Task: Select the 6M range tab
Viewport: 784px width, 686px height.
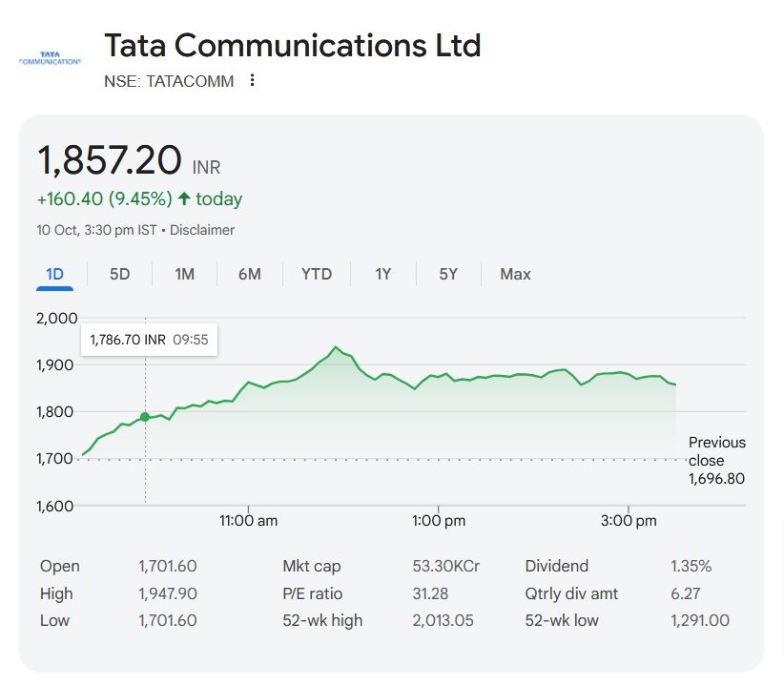Action: click(249, 274)
